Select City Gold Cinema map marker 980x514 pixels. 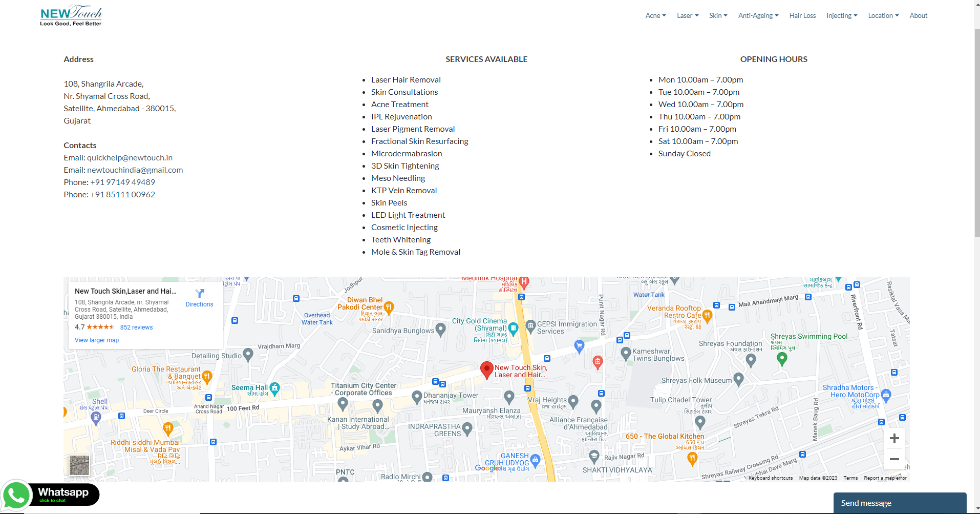point(513,328)
